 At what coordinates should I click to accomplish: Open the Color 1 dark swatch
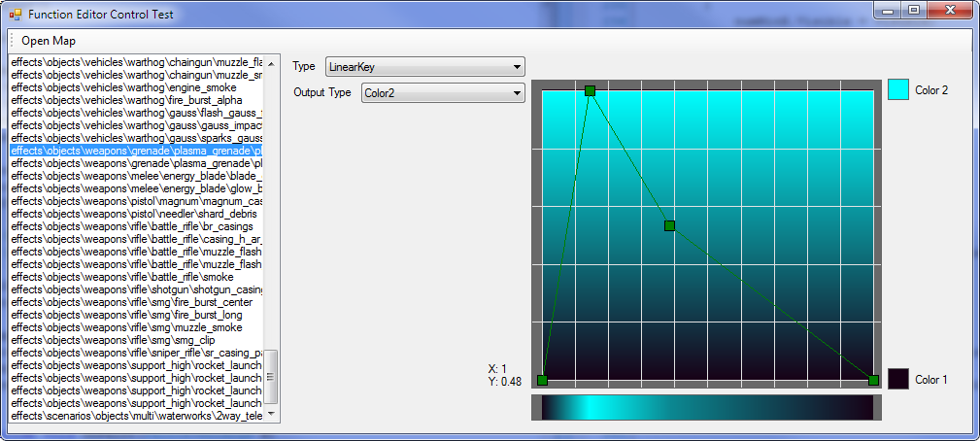click(897, 379)
